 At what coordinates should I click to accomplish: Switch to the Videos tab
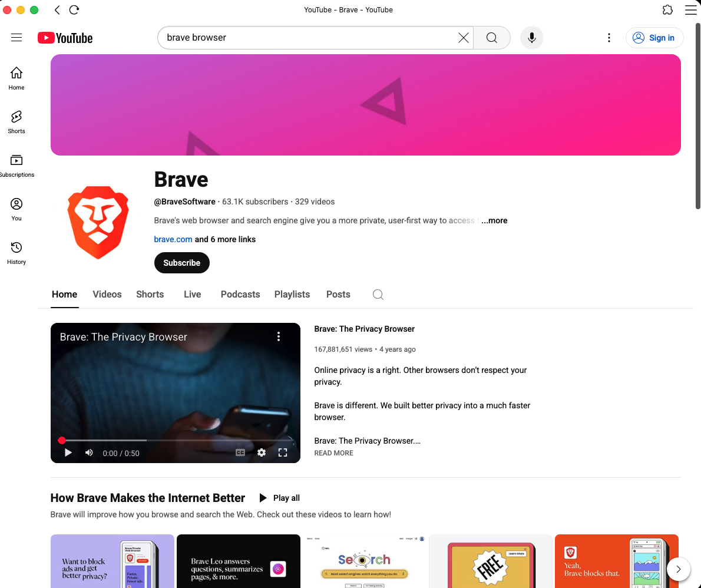click(107, 294)
